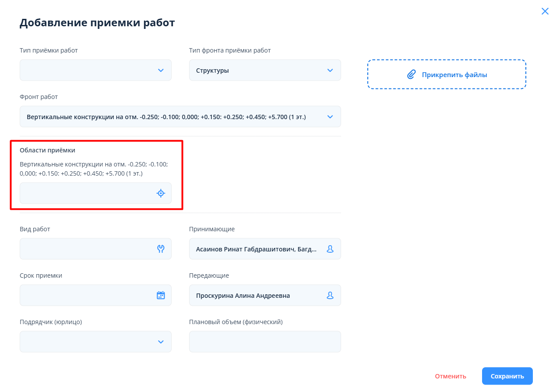
Task: Click the crosshair icon in Области приёмки
Action: 161,193
